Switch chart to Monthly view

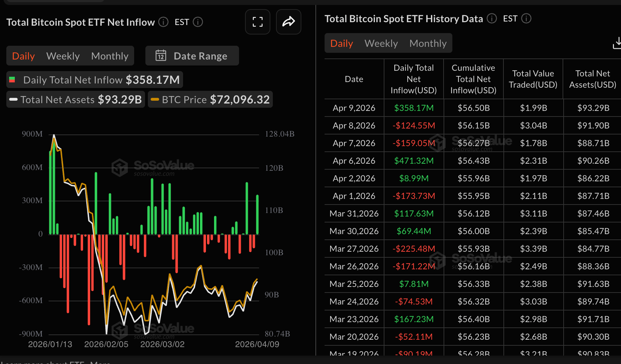click(109, 56)
